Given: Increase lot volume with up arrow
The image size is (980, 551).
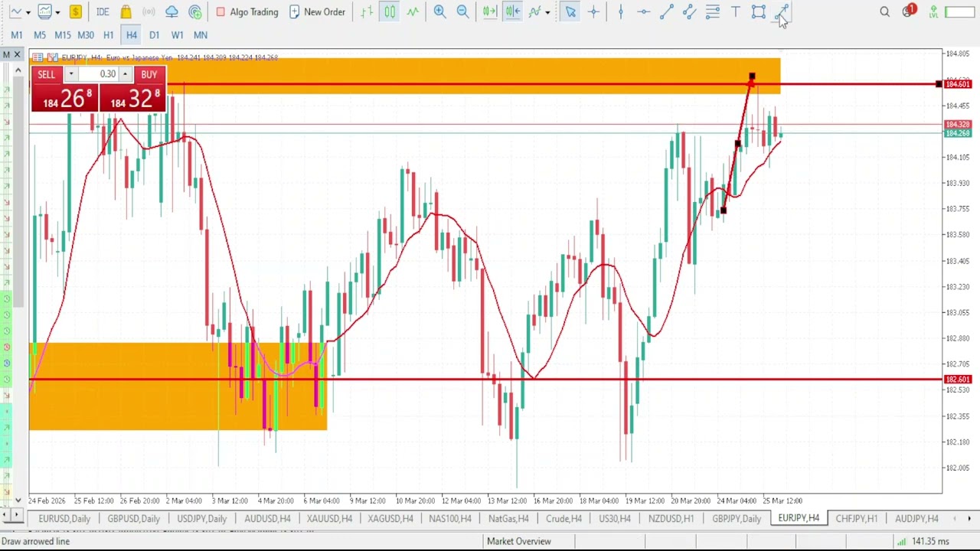Looking at the screenshot, I should click(124, 74).
